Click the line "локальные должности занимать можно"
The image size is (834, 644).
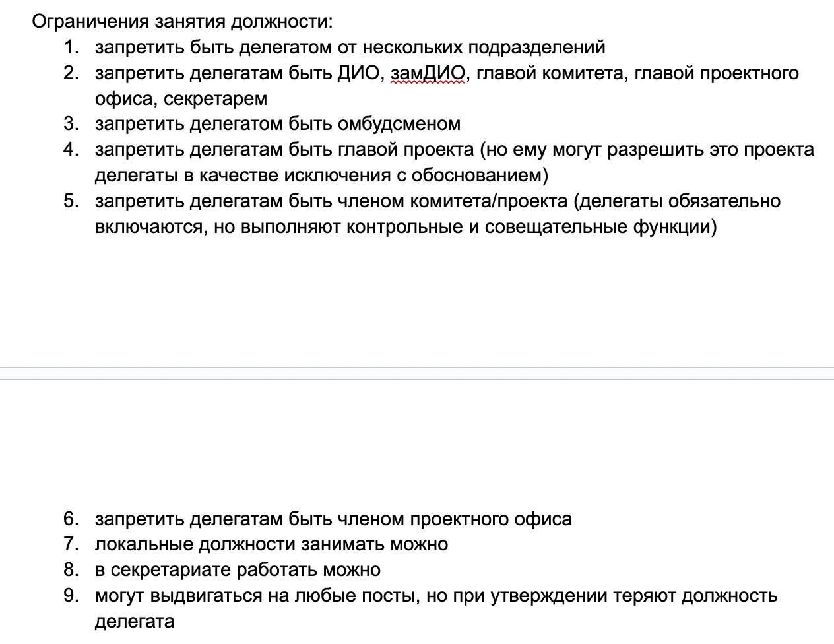click(x=272, y=544)
